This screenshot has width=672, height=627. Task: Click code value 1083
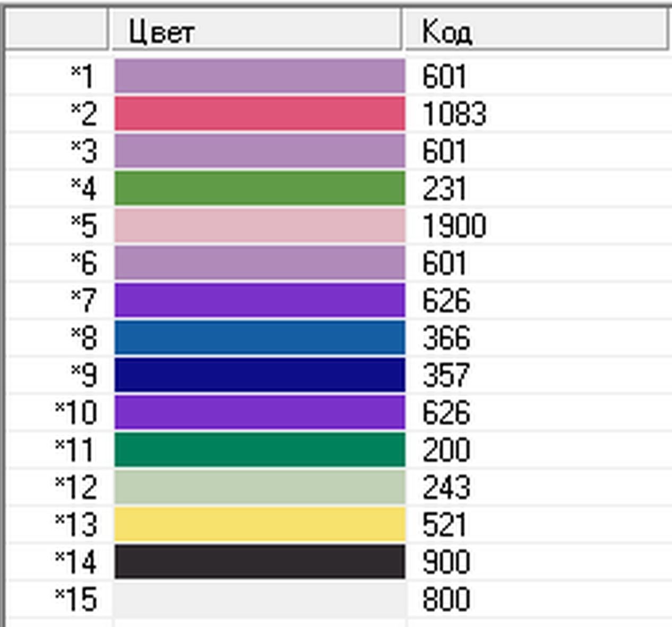tap(454, 114)
